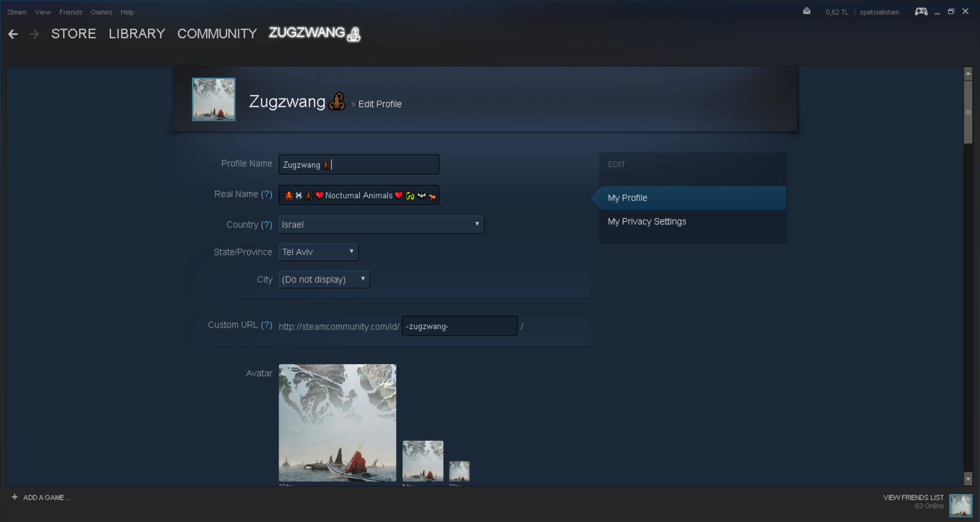Open the Zugzwang profile name link
Viewport: 980px width, 522px height.
coord(297,102)
